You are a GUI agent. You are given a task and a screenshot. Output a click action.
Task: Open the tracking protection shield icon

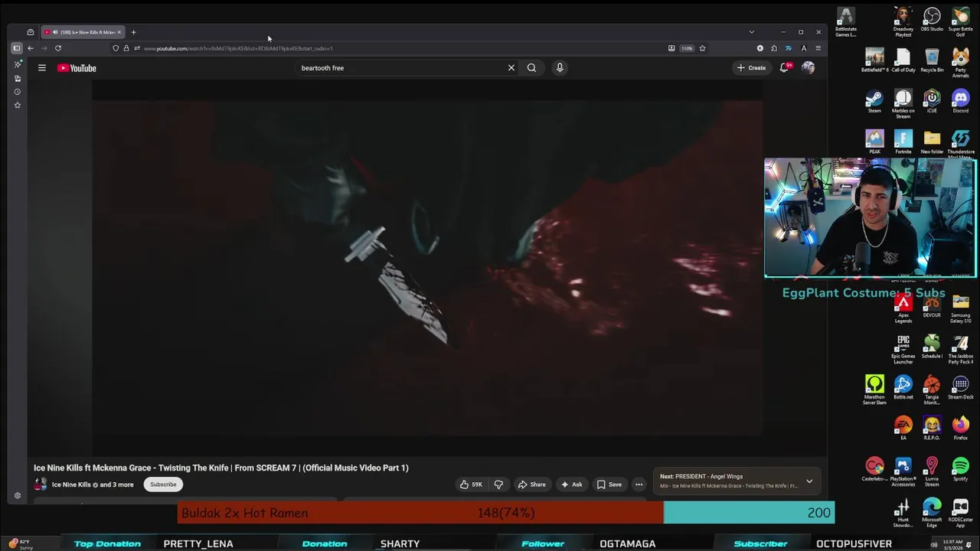tap(116, 48)
